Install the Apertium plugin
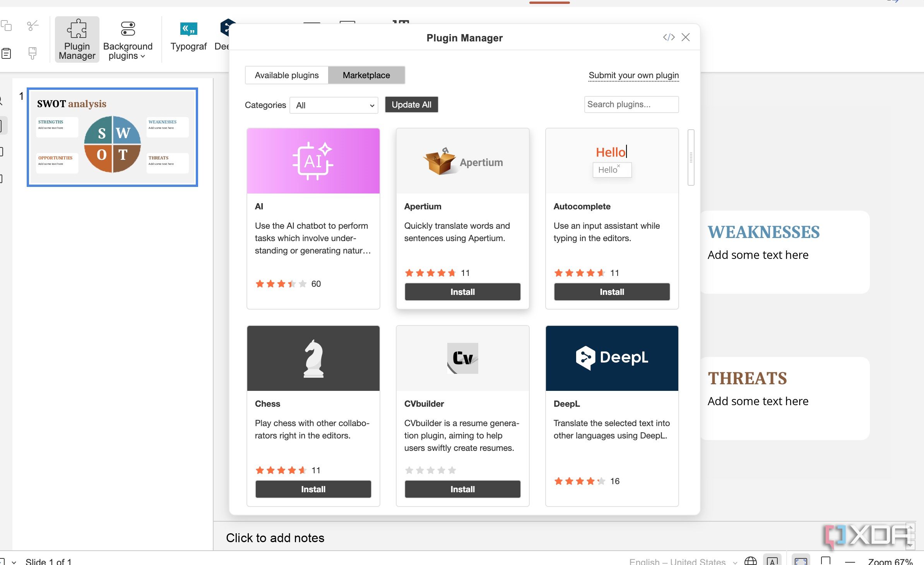This screenshot has height=565, width=924. [x=462, y=292]
